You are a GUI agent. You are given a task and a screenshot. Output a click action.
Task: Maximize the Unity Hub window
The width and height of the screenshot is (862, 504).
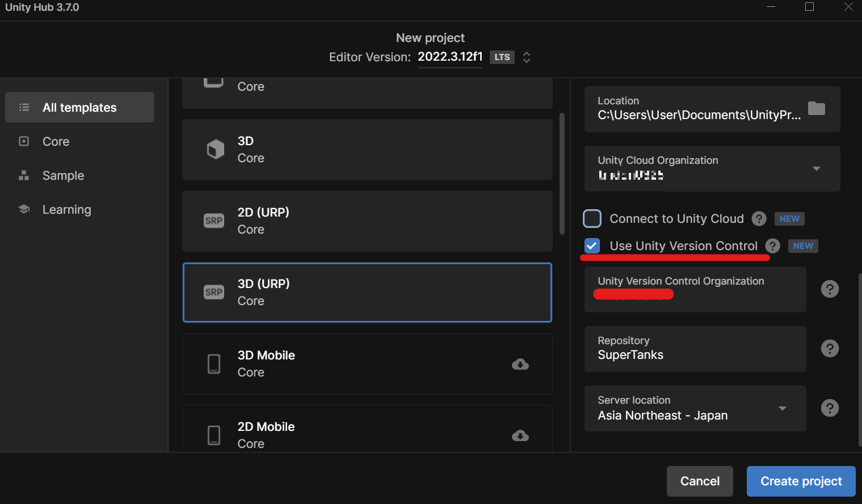tap(809, 7)
